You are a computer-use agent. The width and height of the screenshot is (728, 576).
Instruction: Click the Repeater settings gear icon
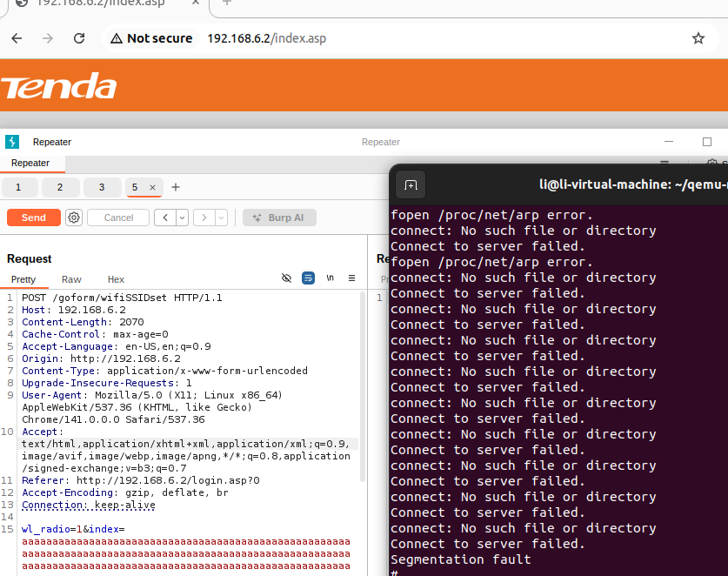pyautogui.click(x=74, y=218)
